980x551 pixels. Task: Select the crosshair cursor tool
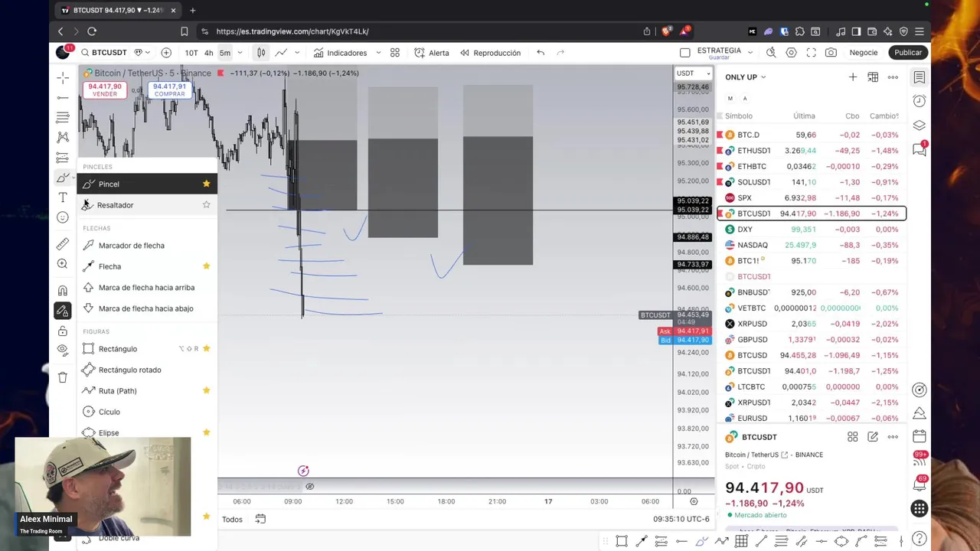pyautogui.click(x=63, y=77)
